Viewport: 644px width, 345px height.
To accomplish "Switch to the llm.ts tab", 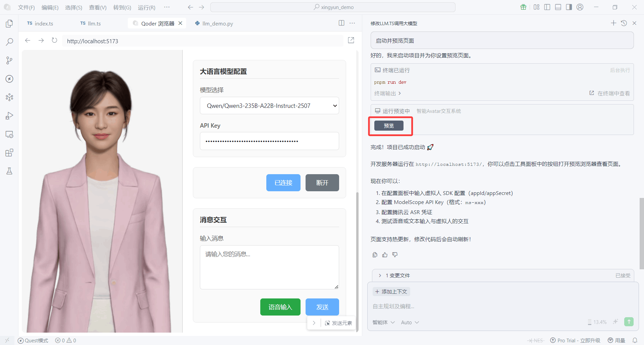I will pyautogui.click(x=91, y=23).
